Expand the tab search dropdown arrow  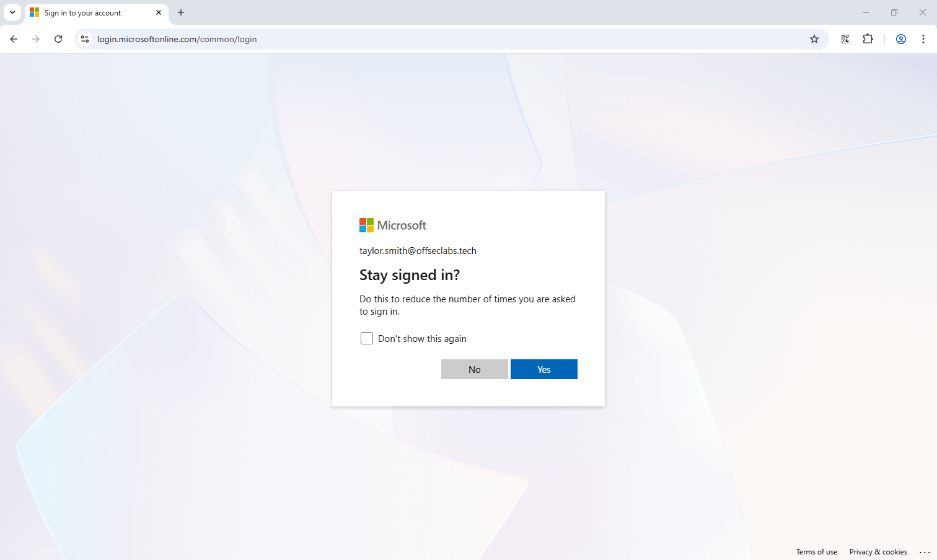tap(12, 12)
